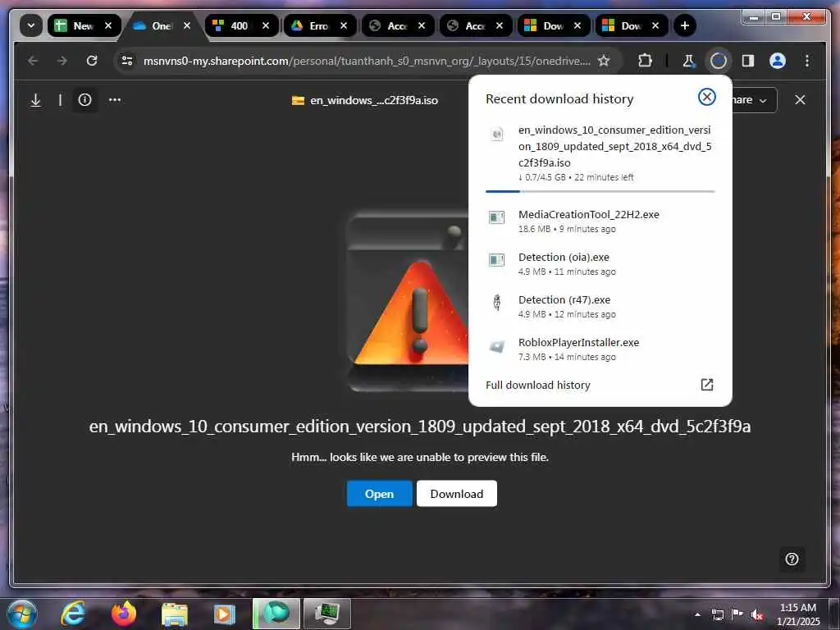
Task: Open Detection (r47).exe from downloads
Action: coord(600,307)
